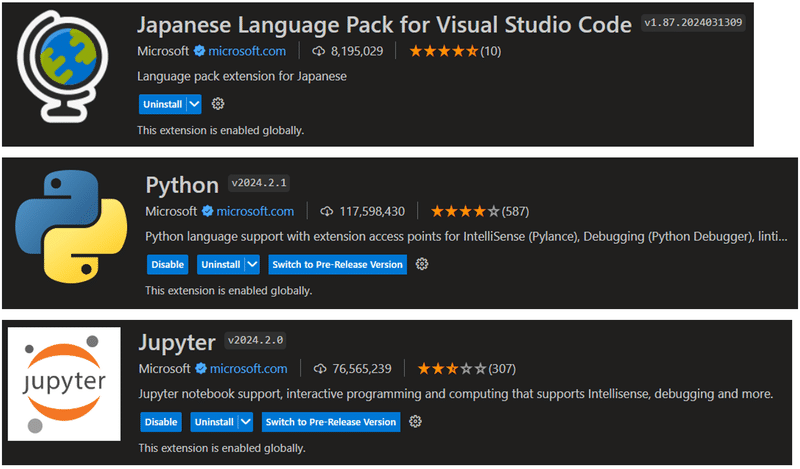The height and width of the screenshot is (469, 800).
Task: Click the install count number 76,565,239
Action: coord(362,368)
